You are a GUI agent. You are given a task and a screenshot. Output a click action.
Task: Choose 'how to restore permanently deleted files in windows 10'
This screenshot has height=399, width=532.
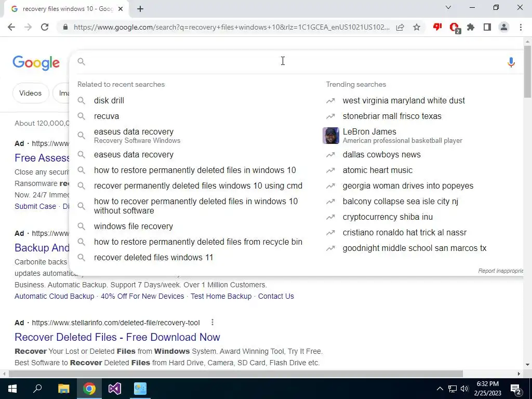click(195, 170)
